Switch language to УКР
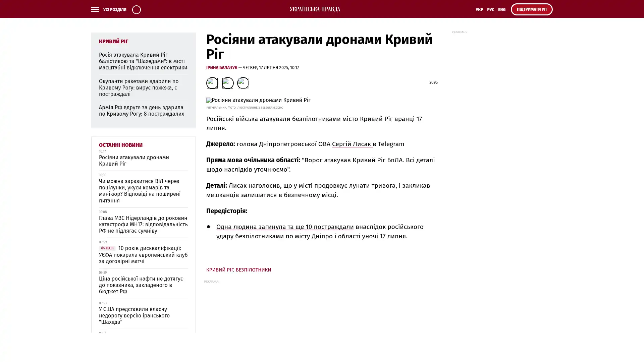 tap(479, 10)
